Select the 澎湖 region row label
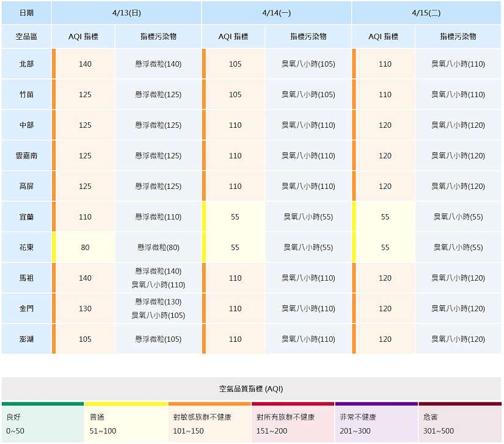The width and height of the screenshot is (504, 444). (x=26, y=339)
